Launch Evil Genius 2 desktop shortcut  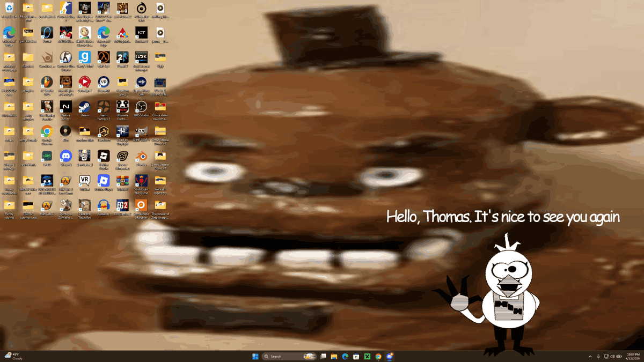click(x=122, y=208)
